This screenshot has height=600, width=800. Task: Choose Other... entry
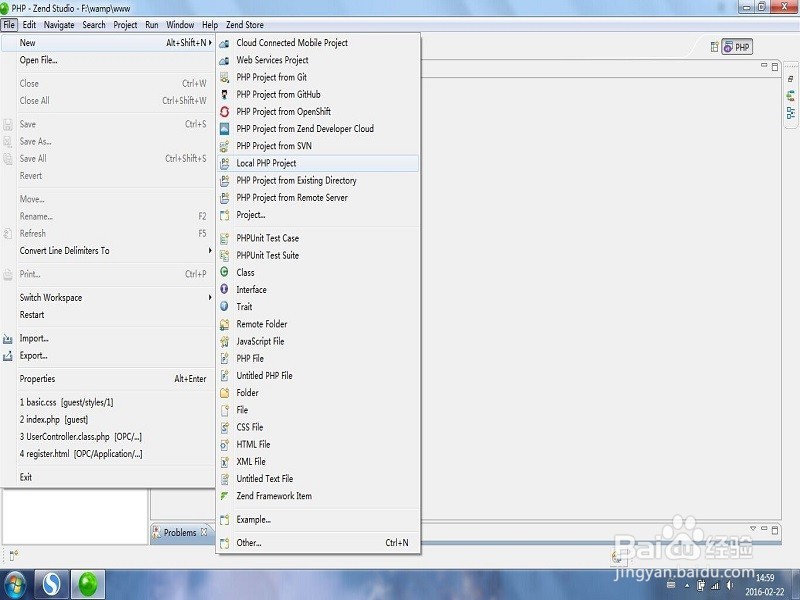pyautogui.click(x=318, y=543)
